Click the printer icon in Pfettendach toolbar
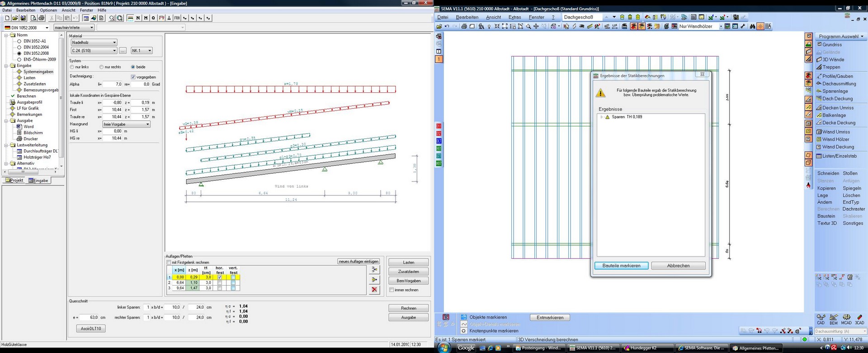 point(42,18)
